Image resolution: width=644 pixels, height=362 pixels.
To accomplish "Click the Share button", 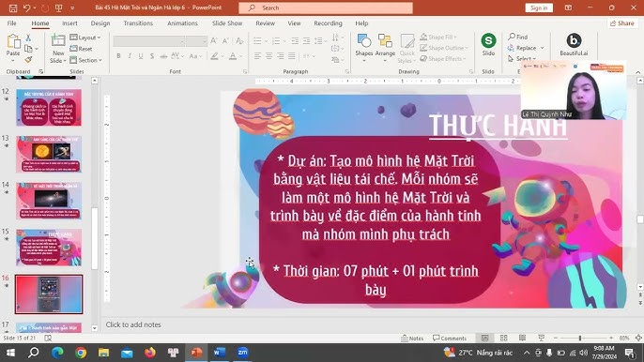I will [x=622, y=23].
